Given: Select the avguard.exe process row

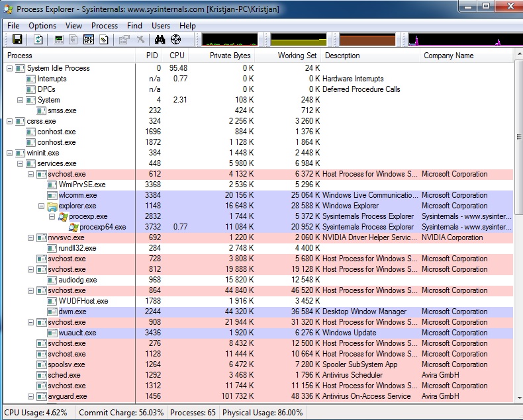Looking at the screenshot, I should click(x=258, y=397).
